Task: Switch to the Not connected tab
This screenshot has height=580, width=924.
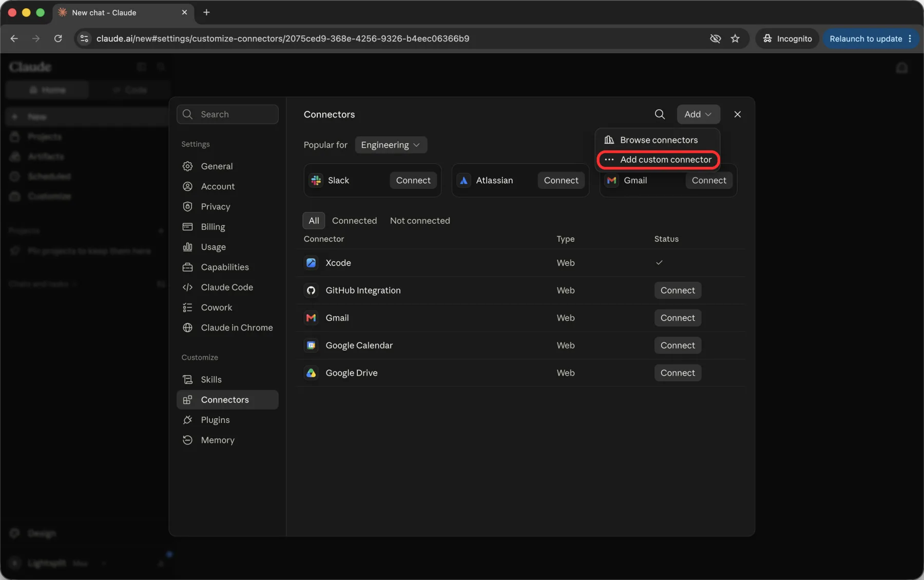Action: [420, 221]
